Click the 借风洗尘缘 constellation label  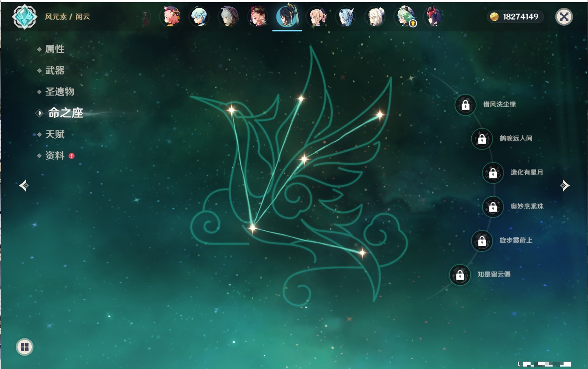499,104
